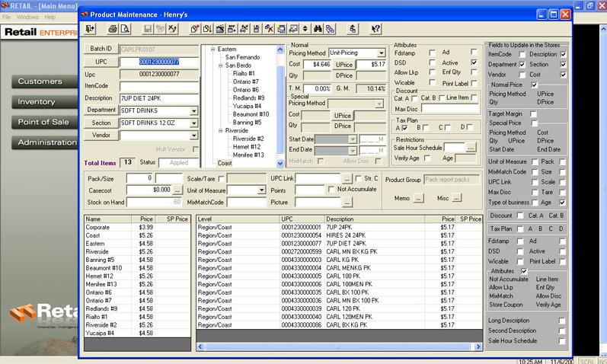Collapse the Eastern tree node

pos(212,49)
